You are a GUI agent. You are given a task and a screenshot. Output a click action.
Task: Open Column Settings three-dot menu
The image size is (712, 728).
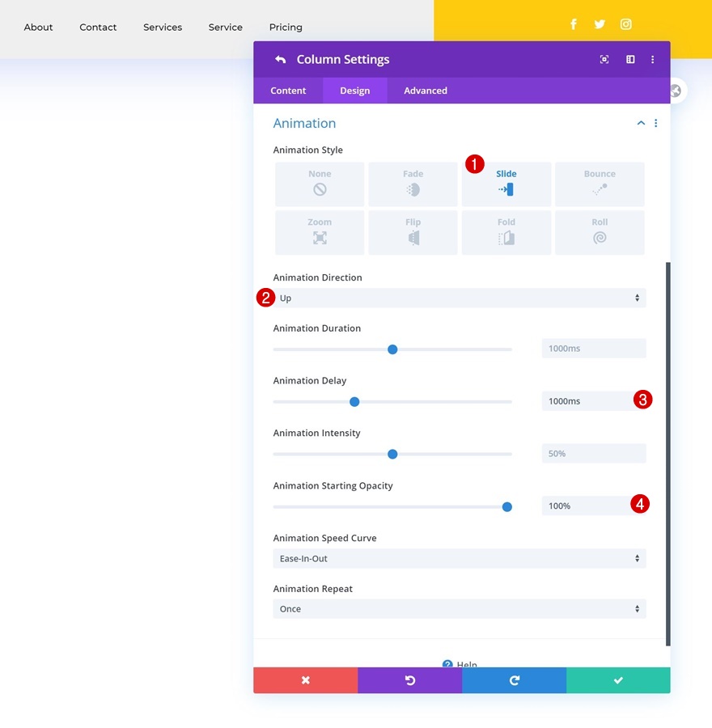tap(653, 59)
